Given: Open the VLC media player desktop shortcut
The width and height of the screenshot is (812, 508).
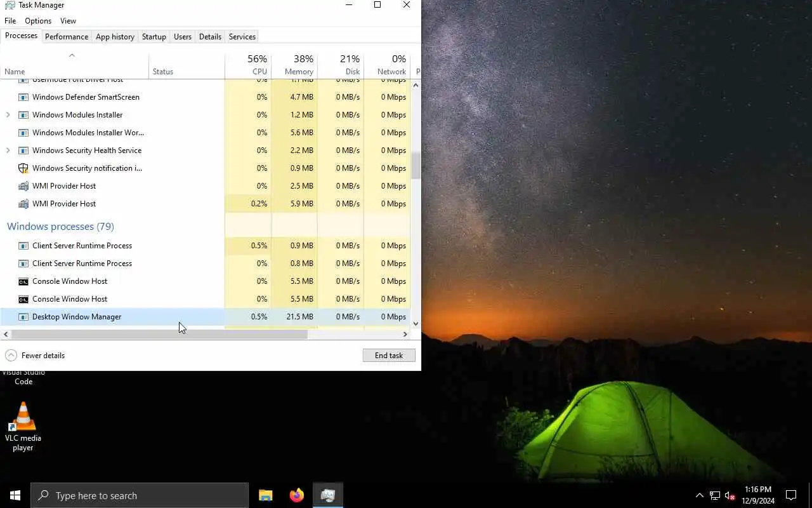Looking at the screenshot, I should [23, 427].
